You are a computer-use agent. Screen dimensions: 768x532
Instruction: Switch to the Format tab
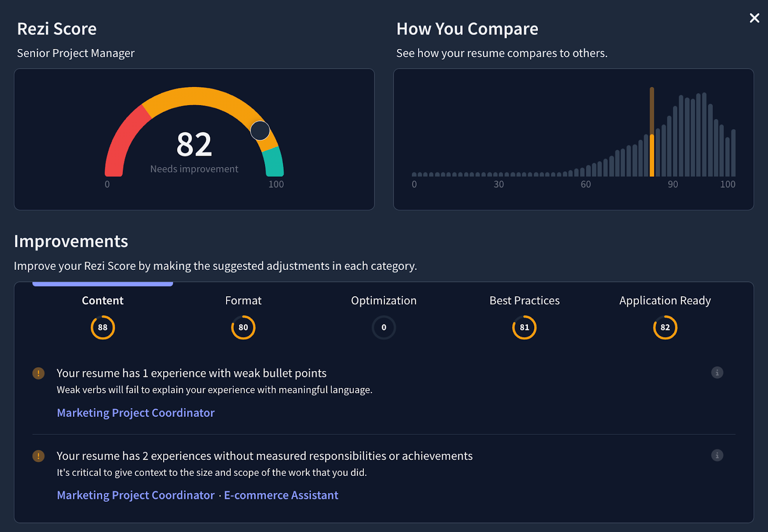click(x=243, y=301)
